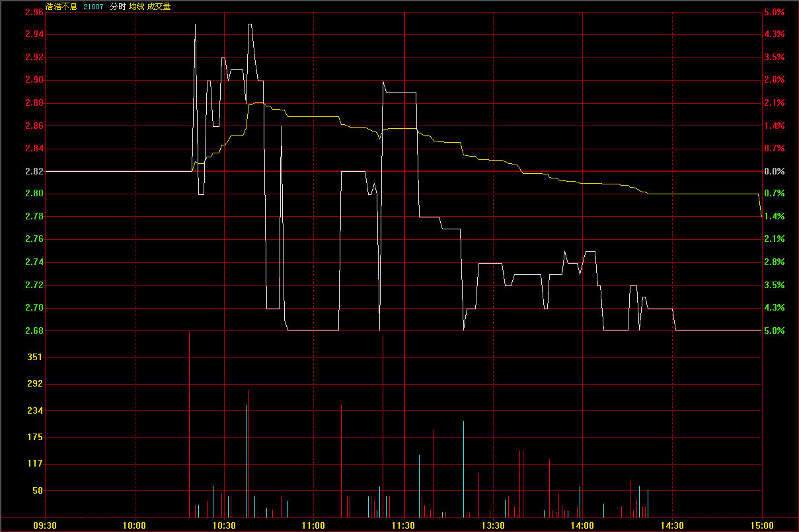Select the green 3.5% percent label
This screenshot has height=532, width=799.
click(774, 285)
